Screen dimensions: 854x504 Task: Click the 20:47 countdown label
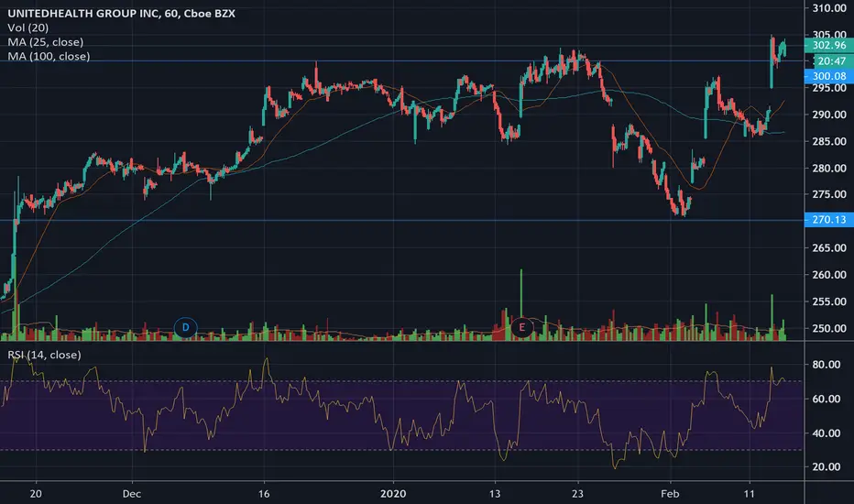point(831,61)
